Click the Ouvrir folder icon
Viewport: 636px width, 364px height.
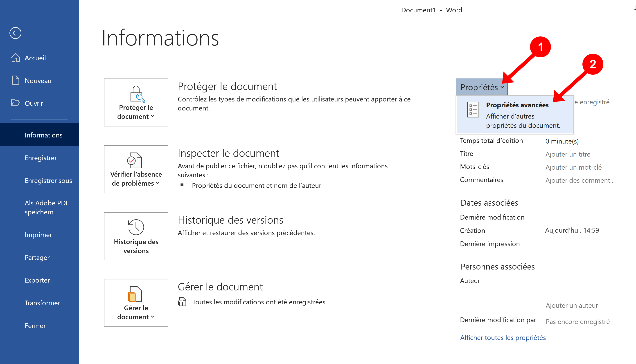pyautogui.click(x=16, y=103)
